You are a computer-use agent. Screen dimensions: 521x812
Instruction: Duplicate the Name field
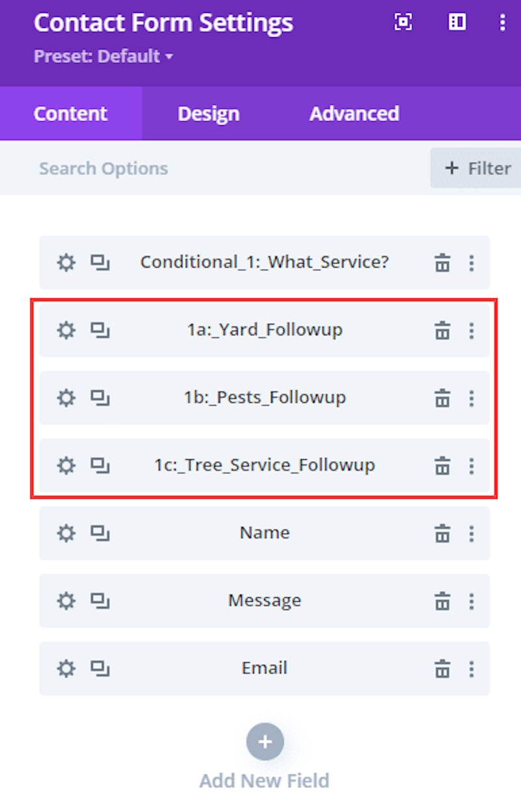click(x=100, y=534)
